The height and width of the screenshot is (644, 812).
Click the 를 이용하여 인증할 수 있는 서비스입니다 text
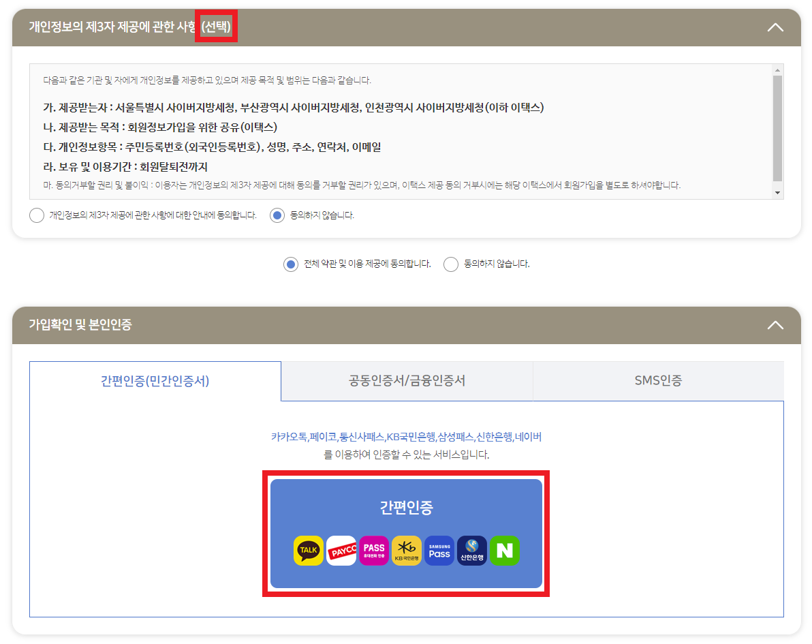point(407,455)
